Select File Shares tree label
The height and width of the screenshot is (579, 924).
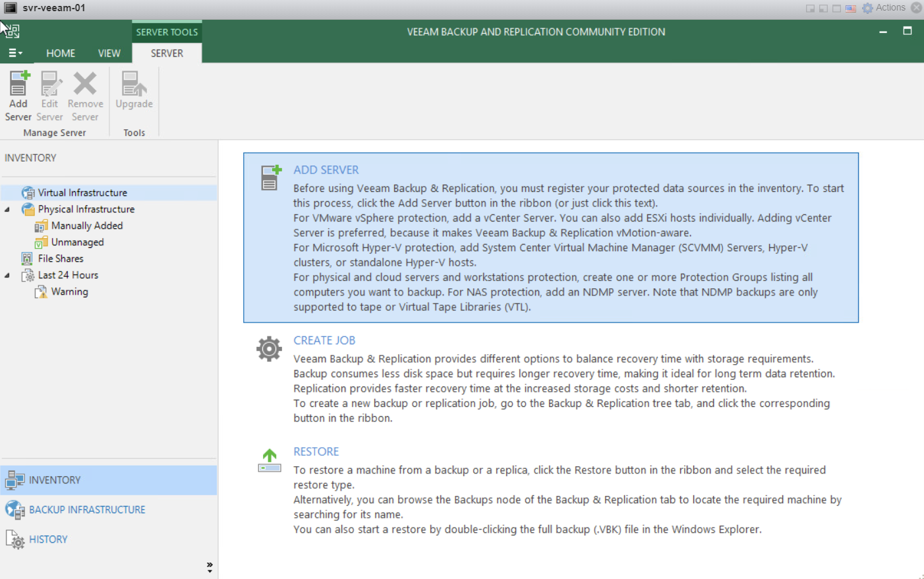pyautogui.click(x=61, y=259)
